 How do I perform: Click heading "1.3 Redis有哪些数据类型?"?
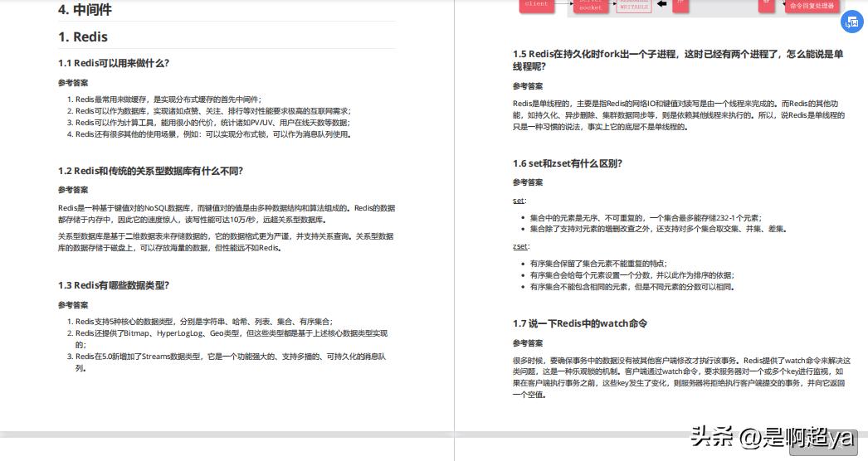pyautogui.click(x=114, y=285)
